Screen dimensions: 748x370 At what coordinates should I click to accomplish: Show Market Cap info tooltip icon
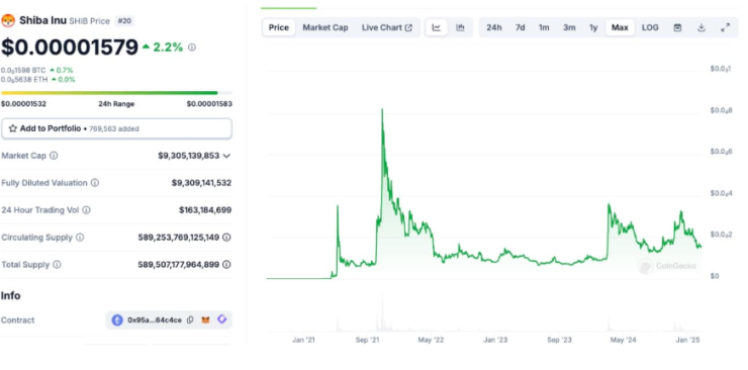(x=54, y=155)
